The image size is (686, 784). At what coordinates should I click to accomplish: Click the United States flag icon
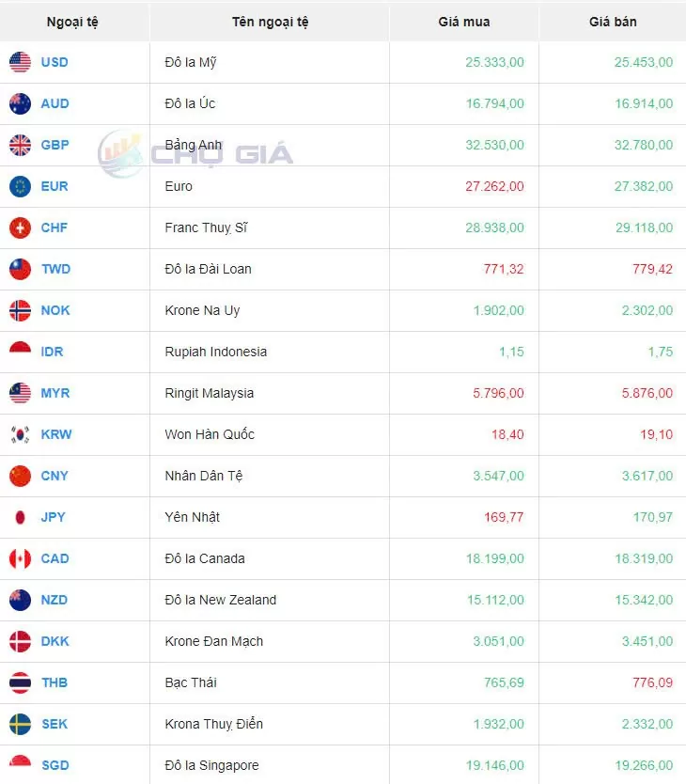tap(20, 62)
